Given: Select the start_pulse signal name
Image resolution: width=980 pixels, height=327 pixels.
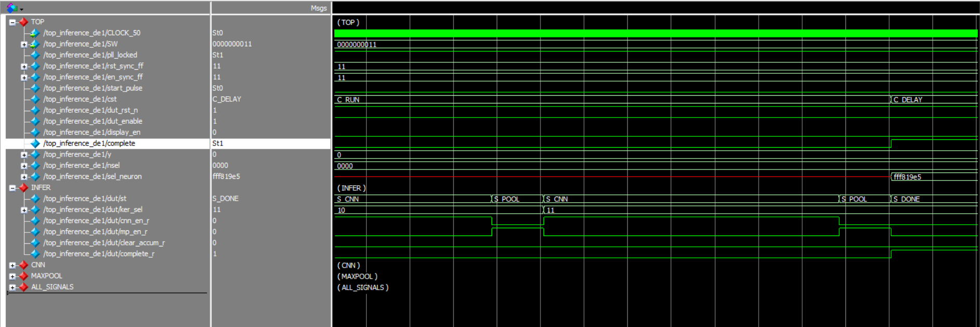Looking at the screenshot, I should [x=92, y=88].
